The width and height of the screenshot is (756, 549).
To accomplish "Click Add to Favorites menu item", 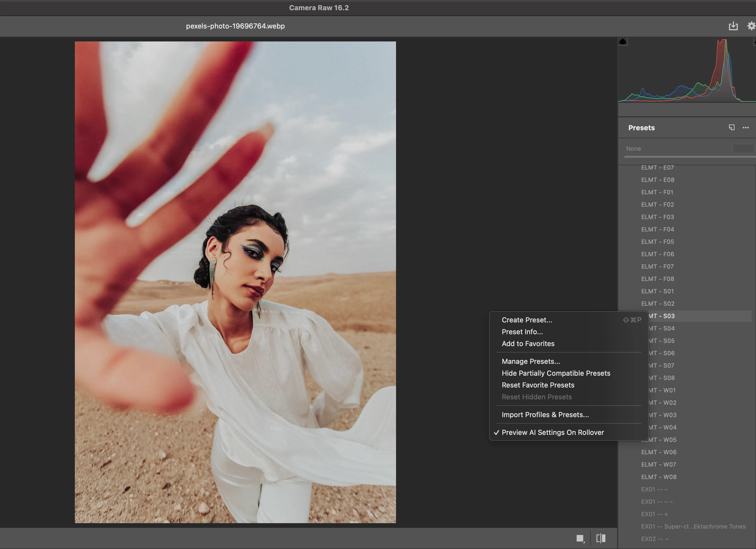I will 528,343.
